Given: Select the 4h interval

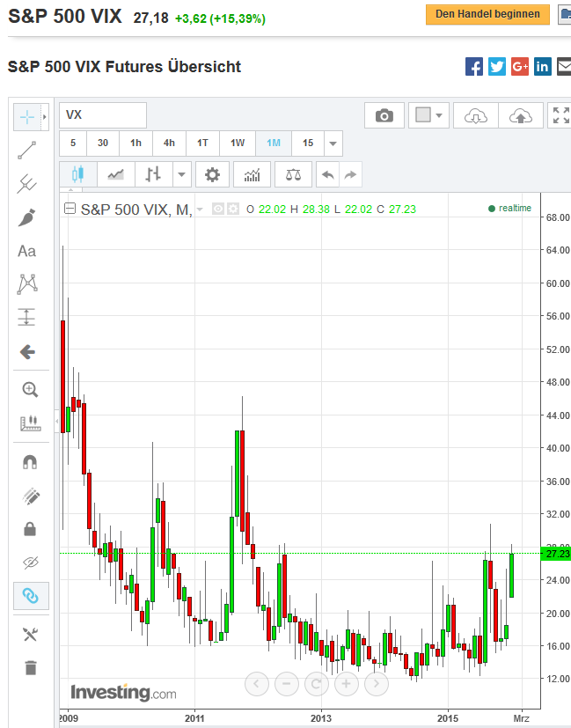Looking at the screenshot, I should 169,143.
